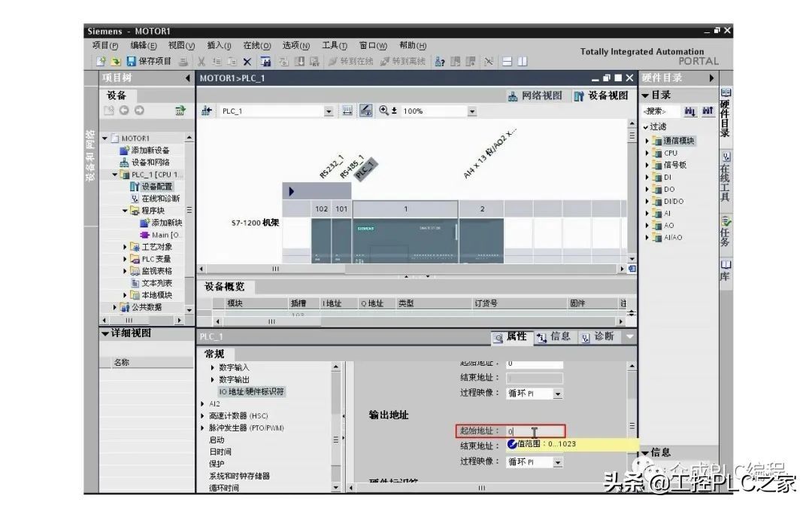Viewport: 812px width, 508px height.
Task: Click the open project icon in the toolbar
Action: pyautogui.click(x=116, y=62)
